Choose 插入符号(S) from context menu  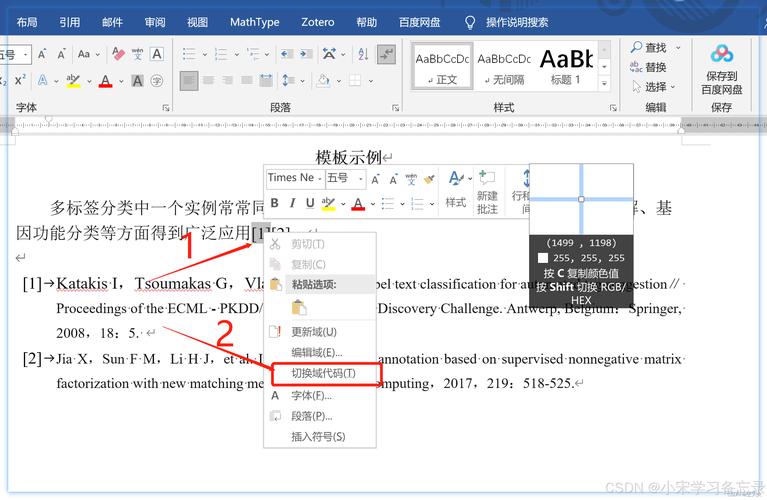[320, 436]
